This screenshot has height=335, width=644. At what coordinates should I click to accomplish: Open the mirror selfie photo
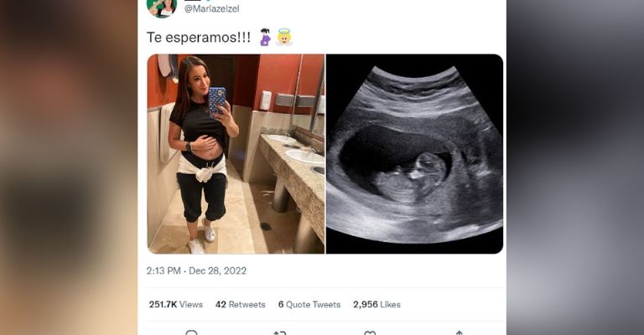[x=236, y=153]
